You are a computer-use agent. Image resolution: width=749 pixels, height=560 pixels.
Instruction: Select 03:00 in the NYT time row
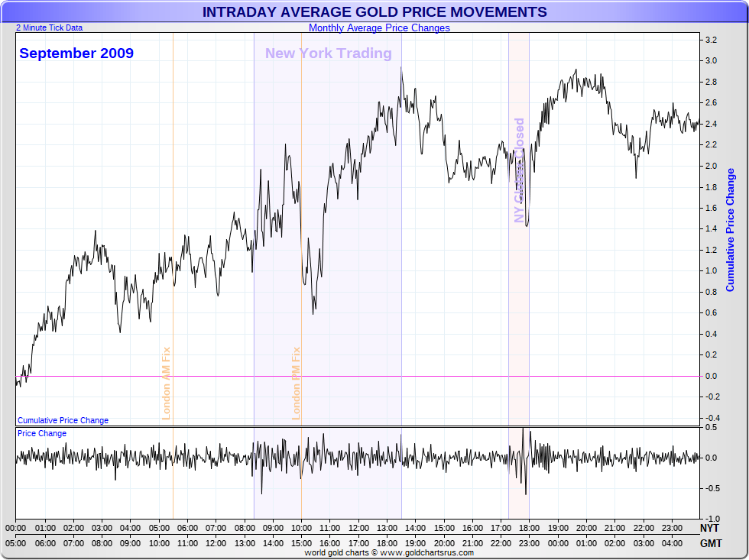point(102,528)
